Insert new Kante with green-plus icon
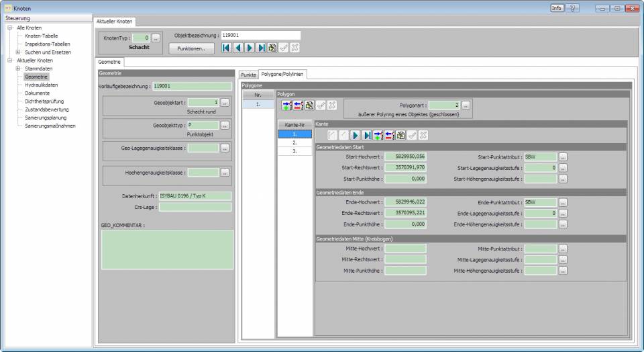Viewport: 644px width, 352px height. tap(378, 135)
